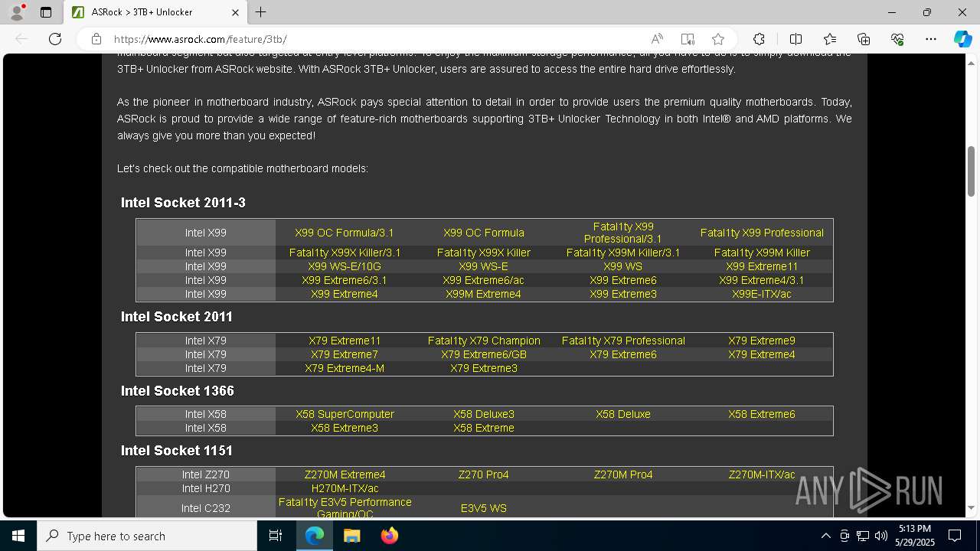Open Microsoft Edge taskbar icon
This screenshot has height=551, width=980.
click(x=315, y=536)
